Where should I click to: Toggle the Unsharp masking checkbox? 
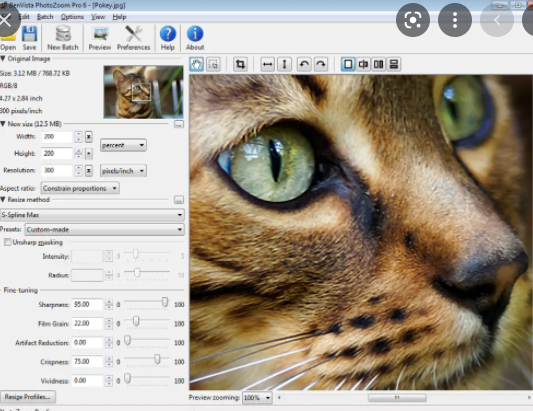(x=7, y=242)
